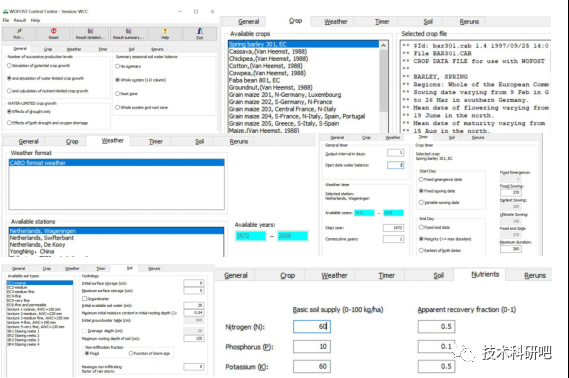Click the crop list scrollbar up arrow
The width and height of the screenshot is (569, 378).
click(383, 45)
